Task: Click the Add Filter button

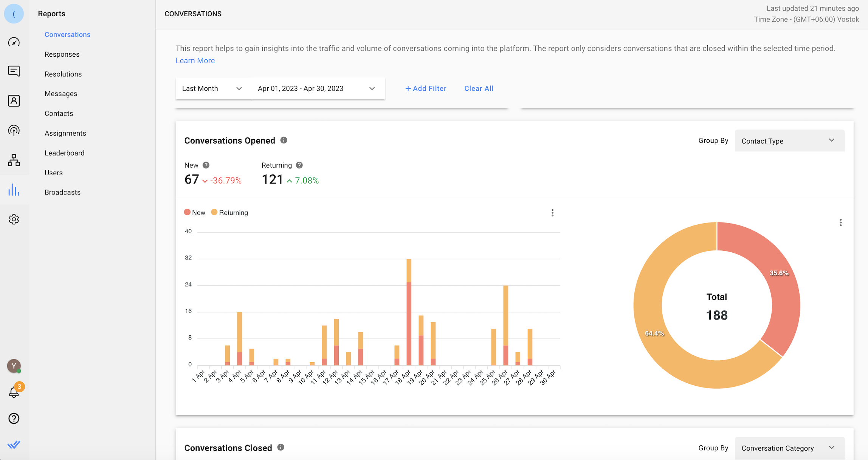Action: pyautogui.click(x=426, y=88)
